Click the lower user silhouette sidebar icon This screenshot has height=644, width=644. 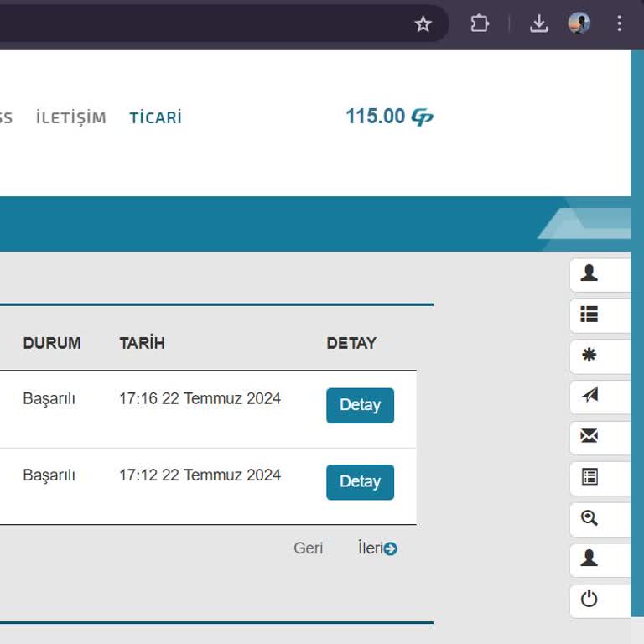point(589,558)
